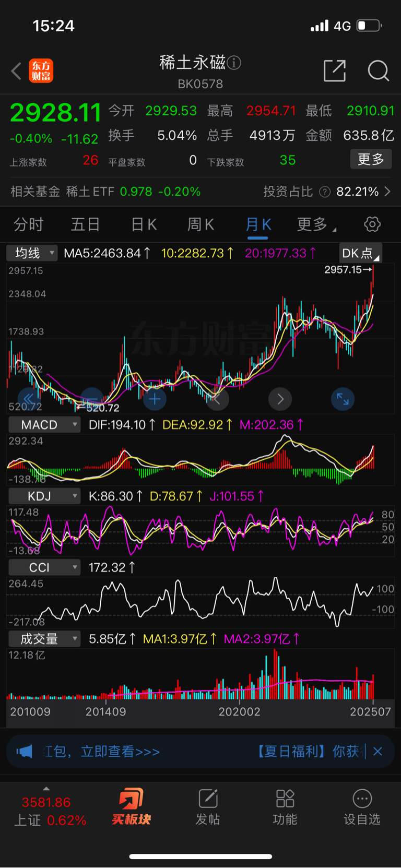
Task: Open chart settings gear icon
Action: tap(372, 224)
